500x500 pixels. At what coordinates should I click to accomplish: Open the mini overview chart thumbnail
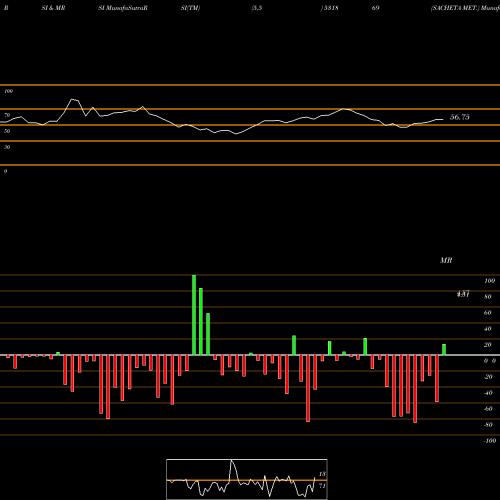[x=247, y=479]
